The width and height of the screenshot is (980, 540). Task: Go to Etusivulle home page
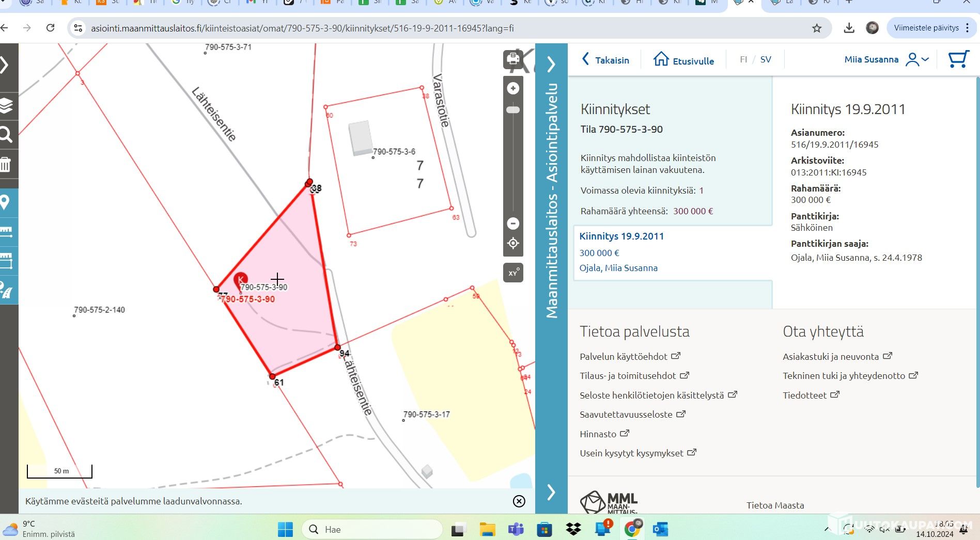(x=683, y=60)
